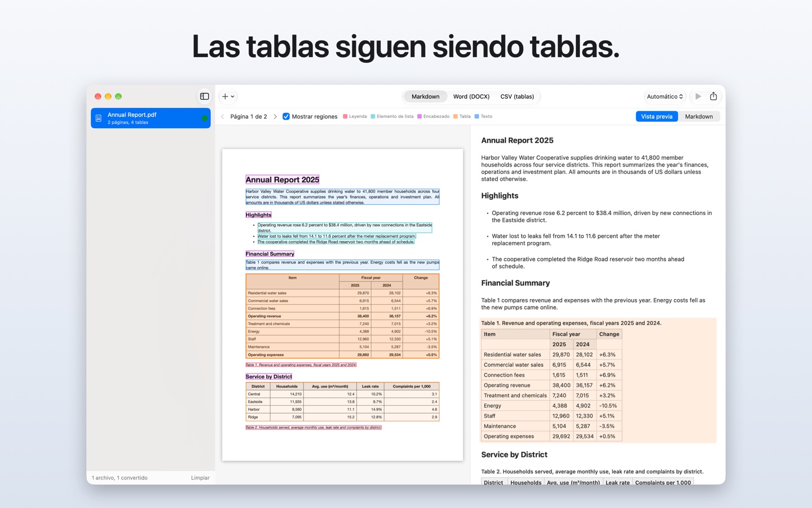Screen dimensions: 812x508
Task: Click 'Annual Report 2025' title region in PDF
Action: 283,179
